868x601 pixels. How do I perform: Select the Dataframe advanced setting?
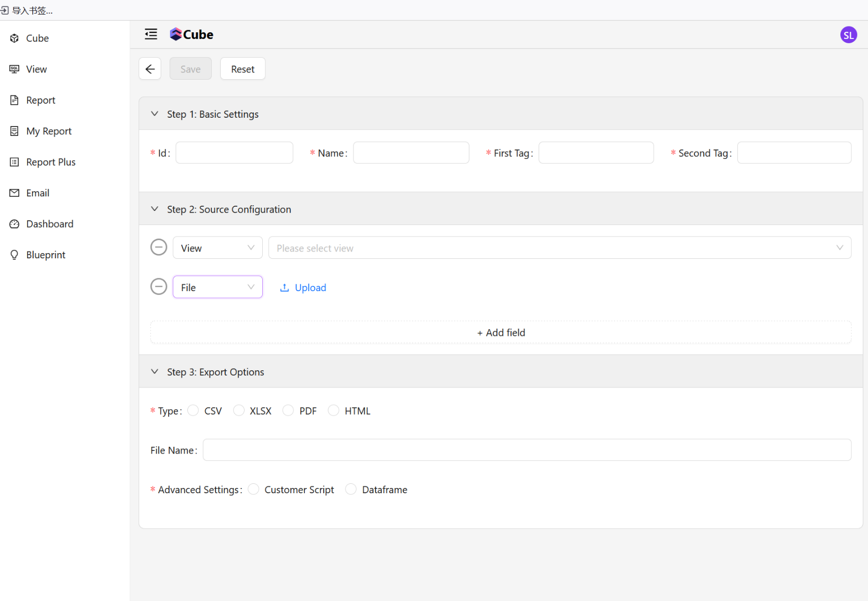351,490
